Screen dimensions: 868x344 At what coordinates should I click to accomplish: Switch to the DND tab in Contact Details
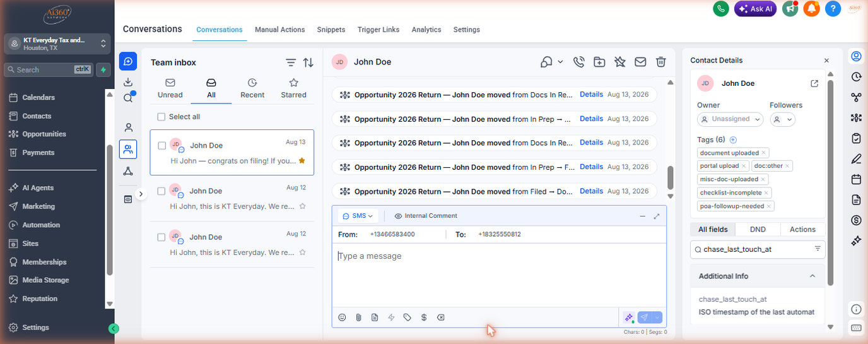[x=758, y=230]
